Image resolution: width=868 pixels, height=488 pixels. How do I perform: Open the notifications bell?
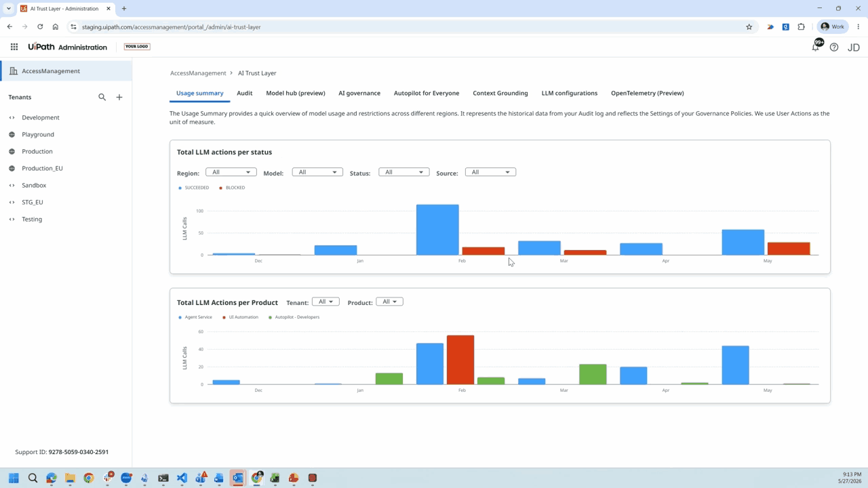pyautogui.click(x=816, y=47)
